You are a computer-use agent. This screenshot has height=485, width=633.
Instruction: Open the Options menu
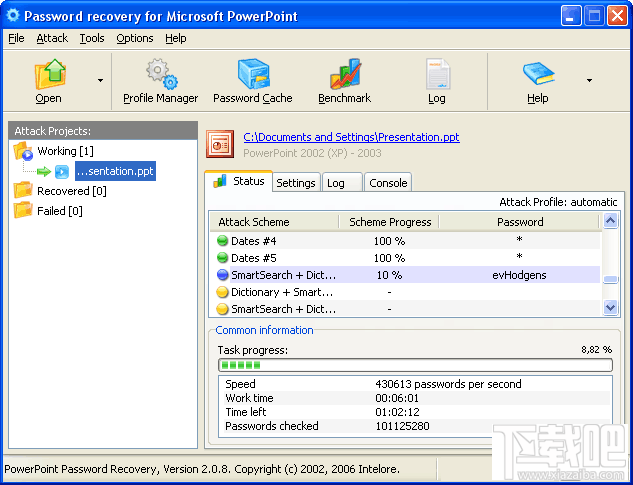(135, 38)
